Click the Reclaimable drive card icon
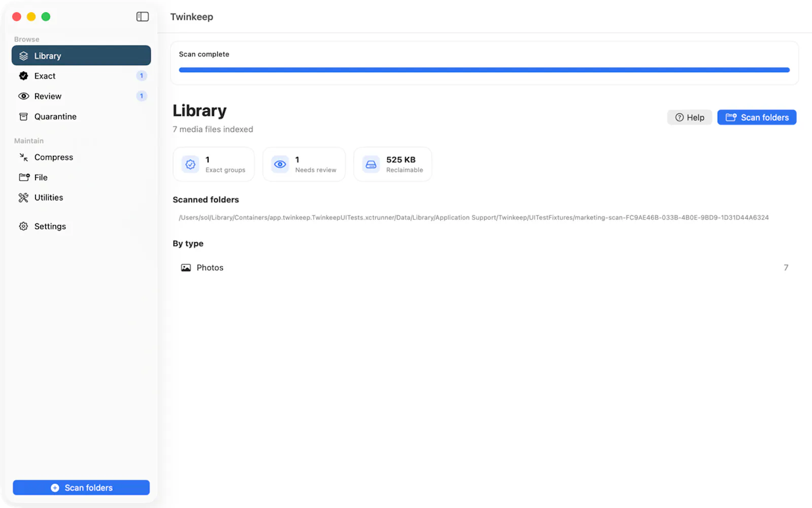 pyautogui.click(x=371, y=164)
